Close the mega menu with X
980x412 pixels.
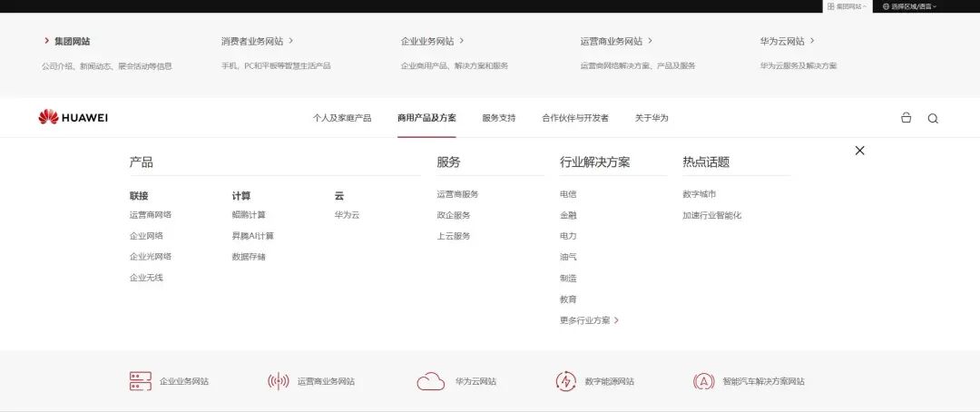point(859,150)
